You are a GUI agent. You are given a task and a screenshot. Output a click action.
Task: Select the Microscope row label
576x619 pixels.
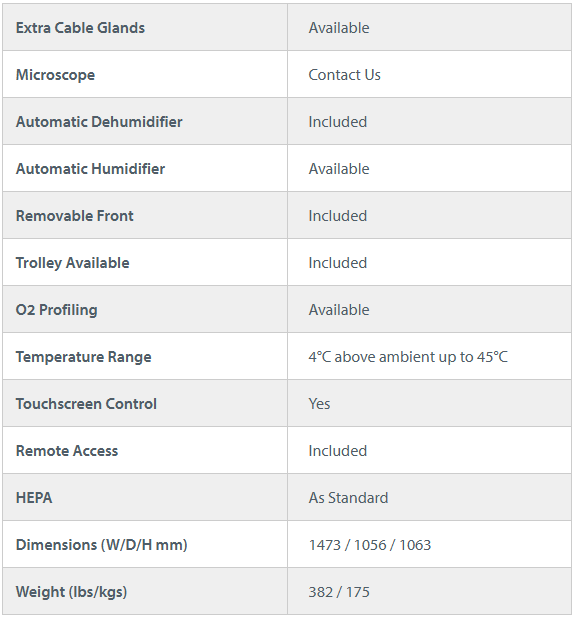pyautogui.click(x=55, y=75)
